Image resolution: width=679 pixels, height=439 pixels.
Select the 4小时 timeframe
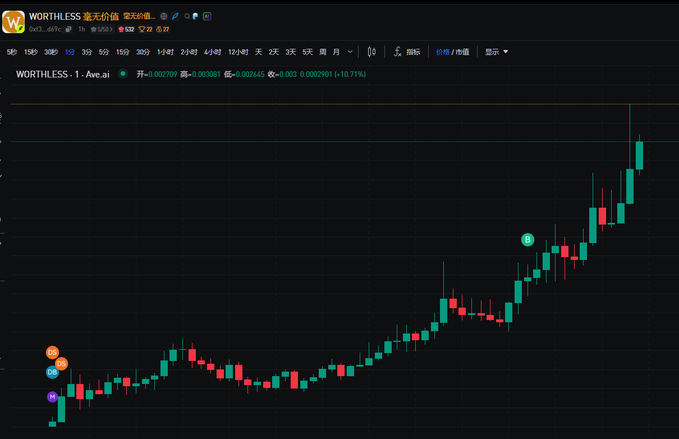pyautogui.click(x=213, y=52)
